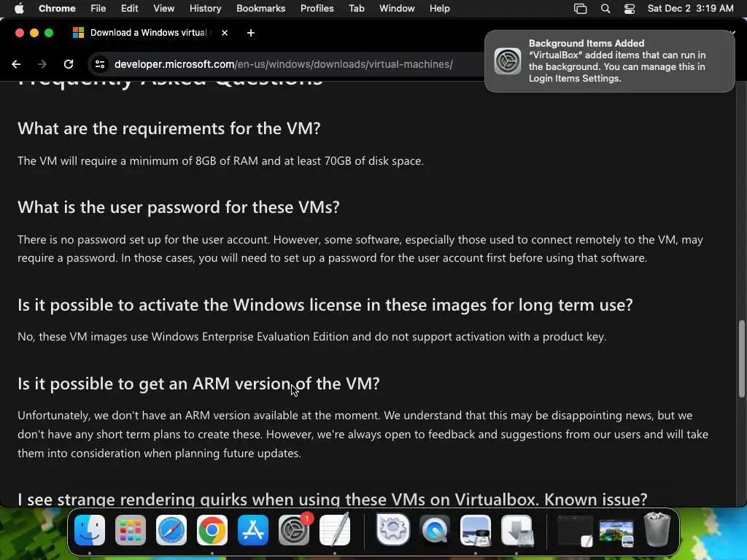Image resolution: width=747 pixels, height=560 pixels.
Task: Open the Edit menu
Action: (x=129, y=8)
